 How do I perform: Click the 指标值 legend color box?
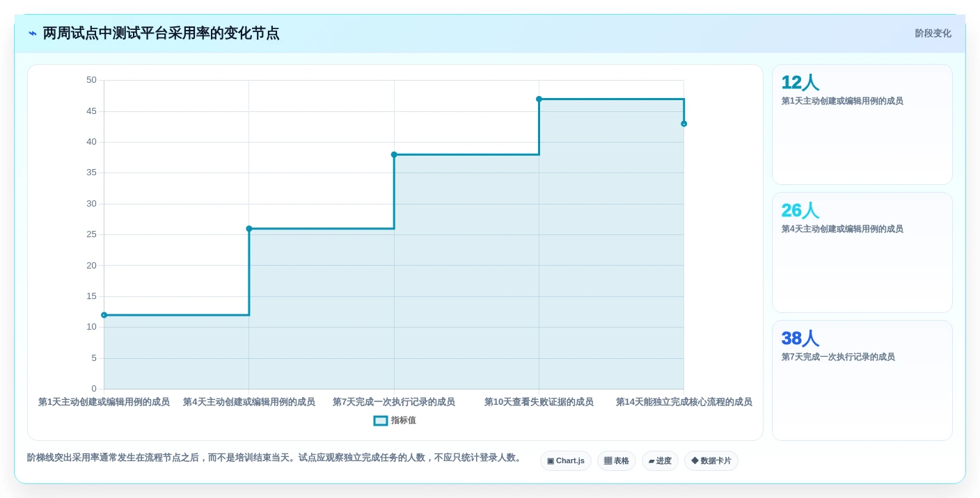click(381, 421)
